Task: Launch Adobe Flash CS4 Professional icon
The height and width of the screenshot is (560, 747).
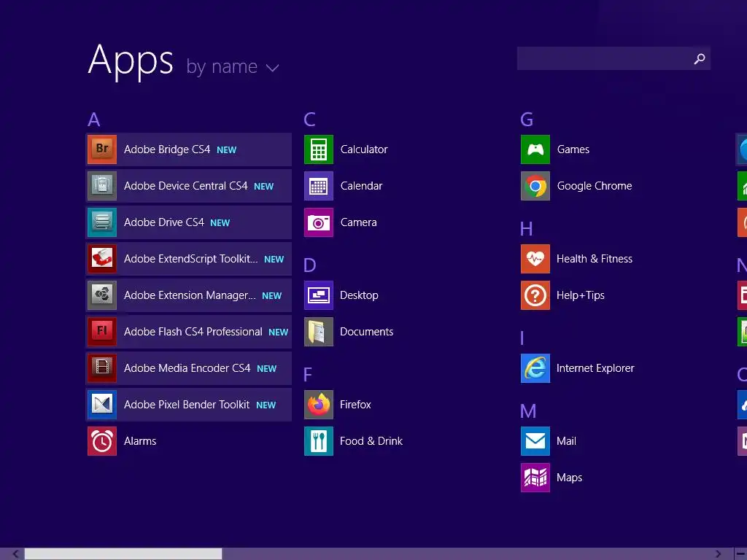Action: (x=102, y=332)
